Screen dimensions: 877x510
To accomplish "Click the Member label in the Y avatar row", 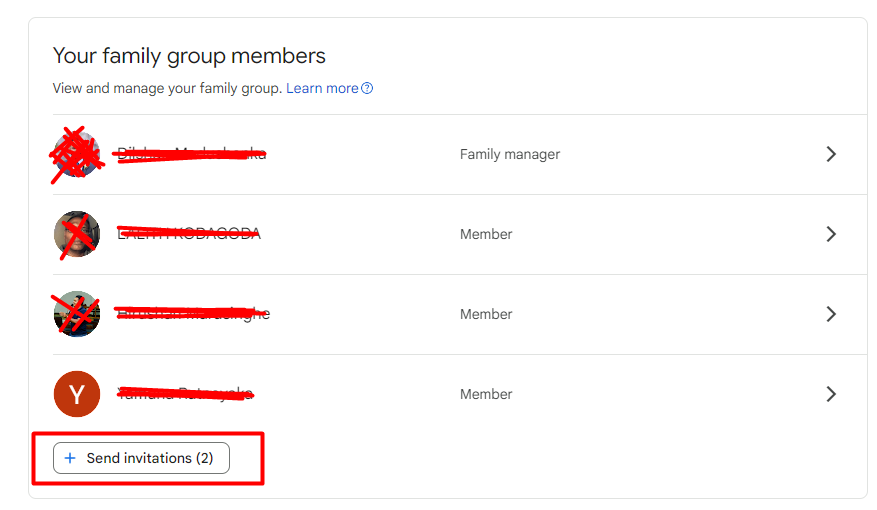I will (486, 394).
